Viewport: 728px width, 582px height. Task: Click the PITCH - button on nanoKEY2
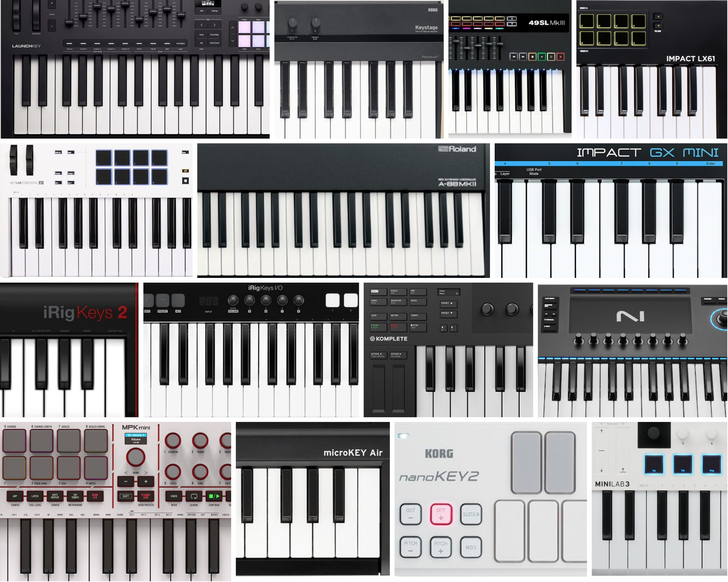coord(411,547)
